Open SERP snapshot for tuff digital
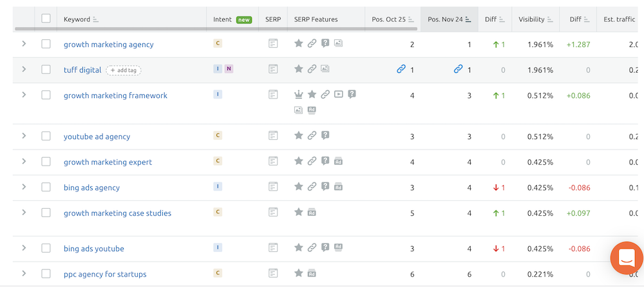This screenshot has width=644, height=288. pos(273,69)
